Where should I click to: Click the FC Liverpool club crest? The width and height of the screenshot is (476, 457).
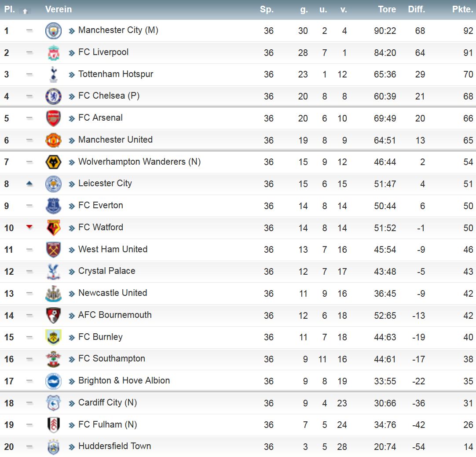pos(53,52)
